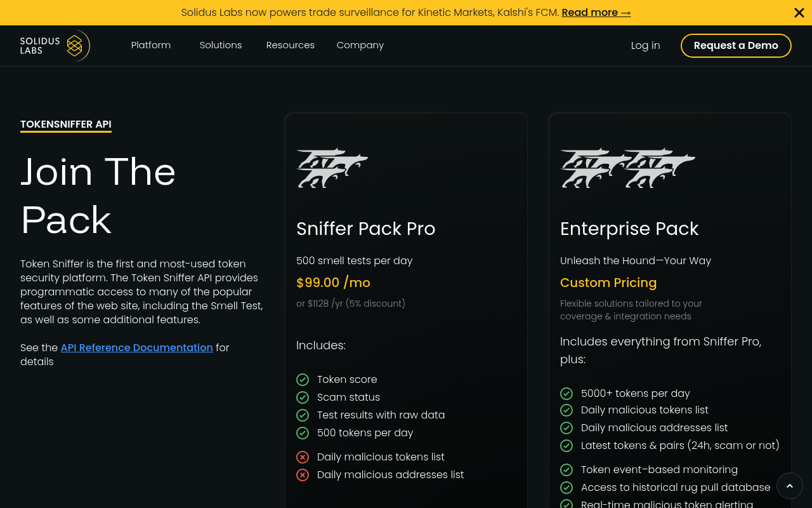Click check beside Access to historical rug pull database
Screen dimensions: 812x508
[566, 488]
